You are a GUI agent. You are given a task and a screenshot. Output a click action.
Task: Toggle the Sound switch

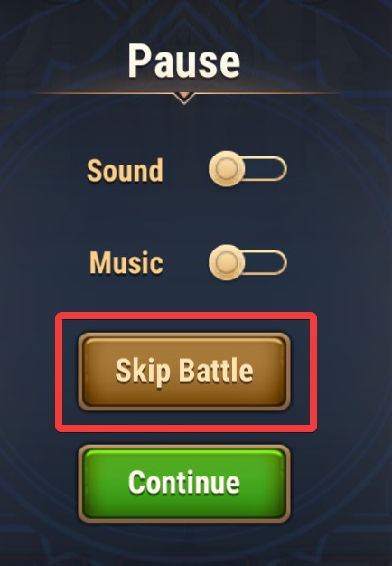(x=247, y=169)
